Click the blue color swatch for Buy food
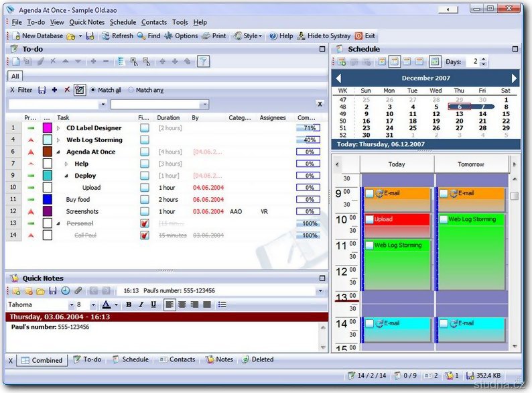Screen dimensions: 532x393 point(47,199)
